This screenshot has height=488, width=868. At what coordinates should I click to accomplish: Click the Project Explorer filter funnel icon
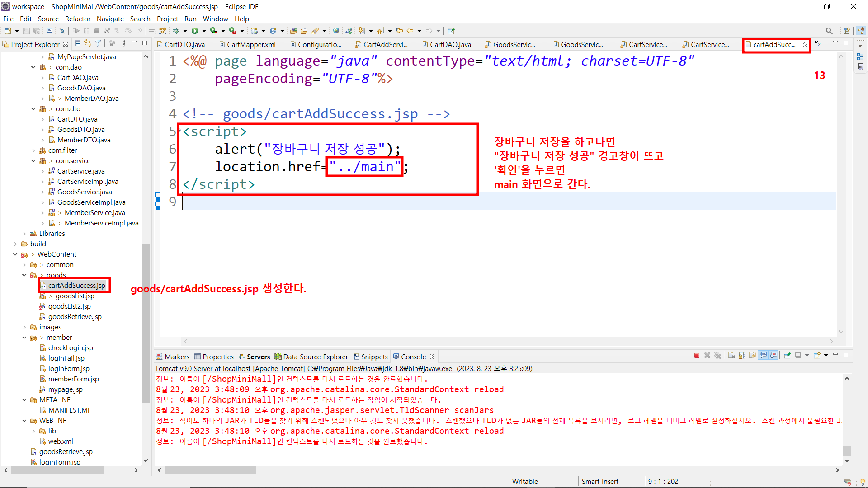[x=98, y=43]
